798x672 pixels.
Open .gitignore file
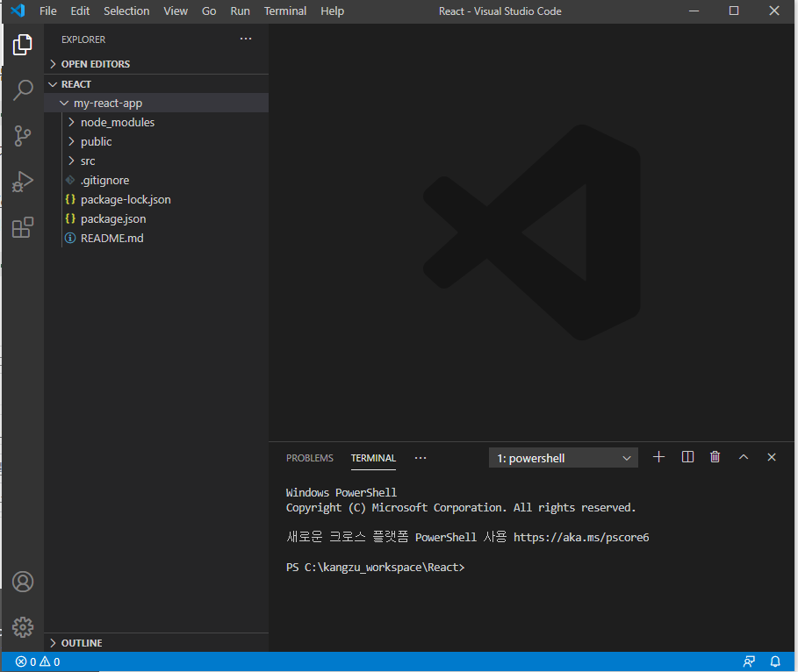tap(156, 180)
